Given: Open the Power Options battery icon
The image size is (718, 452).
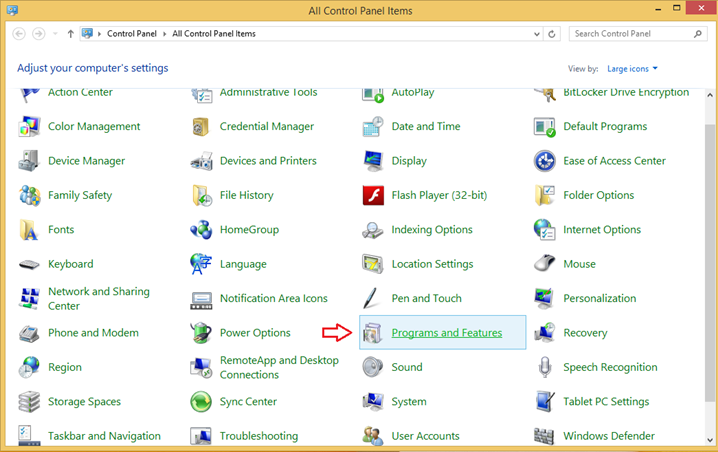Looking at the screenshot, I should pos(201,332).
